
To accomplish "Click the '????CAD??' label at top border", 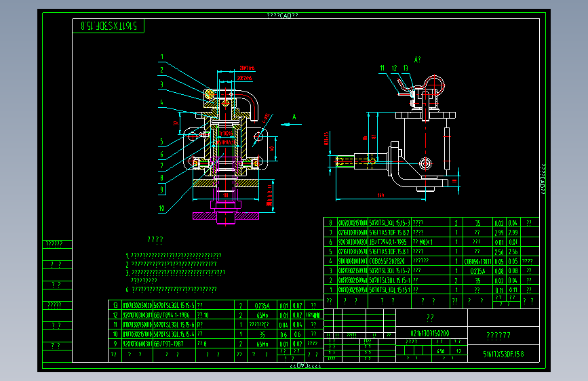I will click(282, 15).
